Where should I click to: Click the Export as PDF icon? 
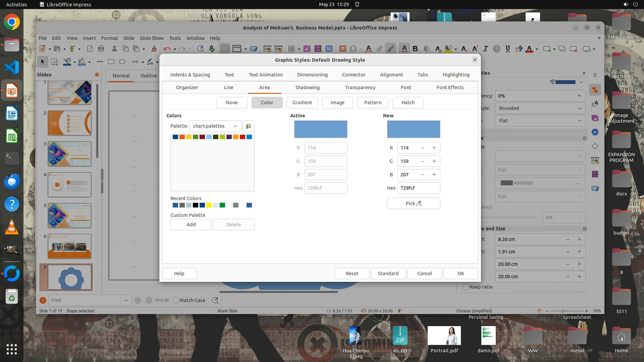coord(90,49)
